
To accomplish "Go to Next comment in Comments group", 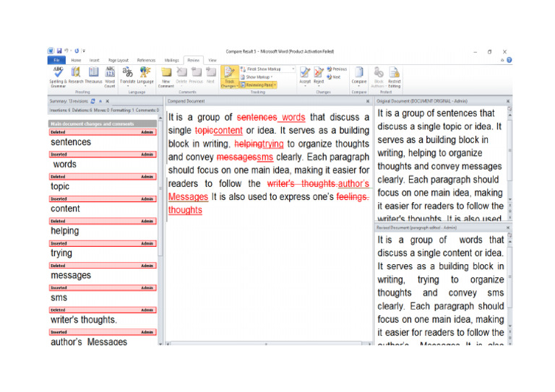I will coord(210,76).
